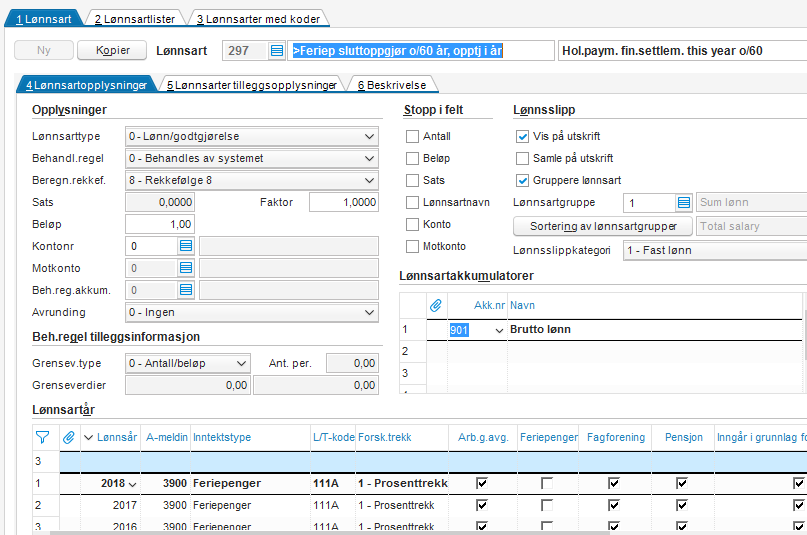Screen dimensions: 807x535
Task: Click the Kontonr number field
Action: point(152,246)
